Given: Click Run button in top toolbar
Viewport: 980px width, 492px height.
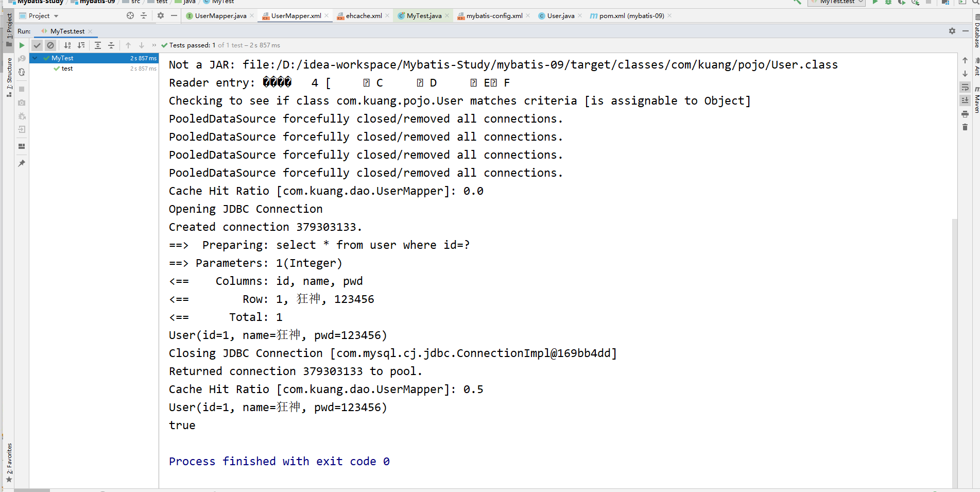Looking at the screenshot, I should pos(875,2).
